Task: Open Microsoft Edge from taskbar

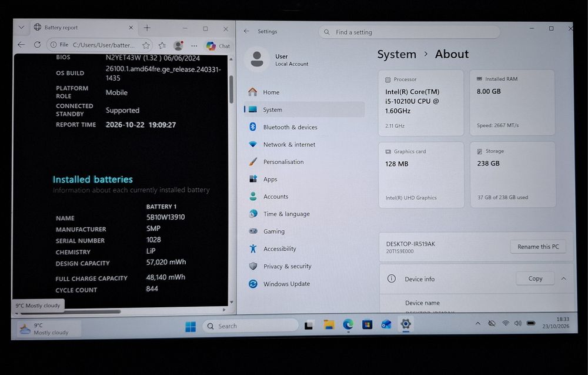Action: pos(348,324)
